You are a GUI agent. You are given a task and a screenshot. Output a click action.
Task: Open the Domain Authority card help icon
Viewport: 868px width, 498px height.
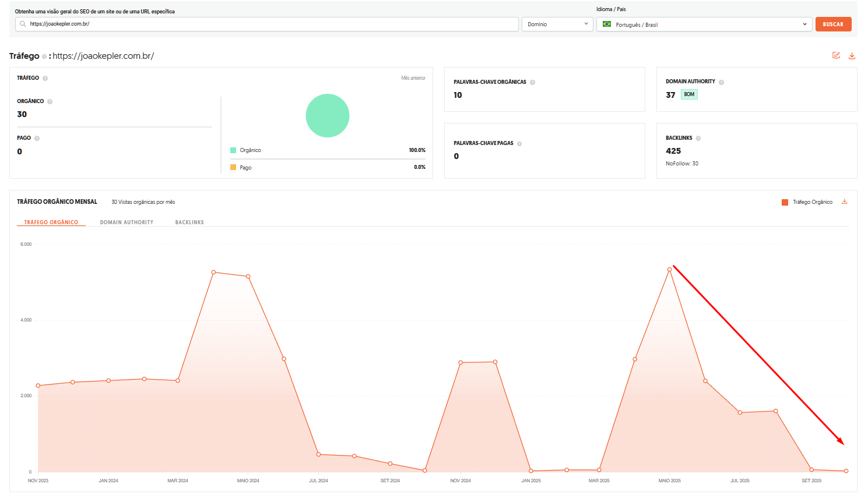tap(721, 82)
